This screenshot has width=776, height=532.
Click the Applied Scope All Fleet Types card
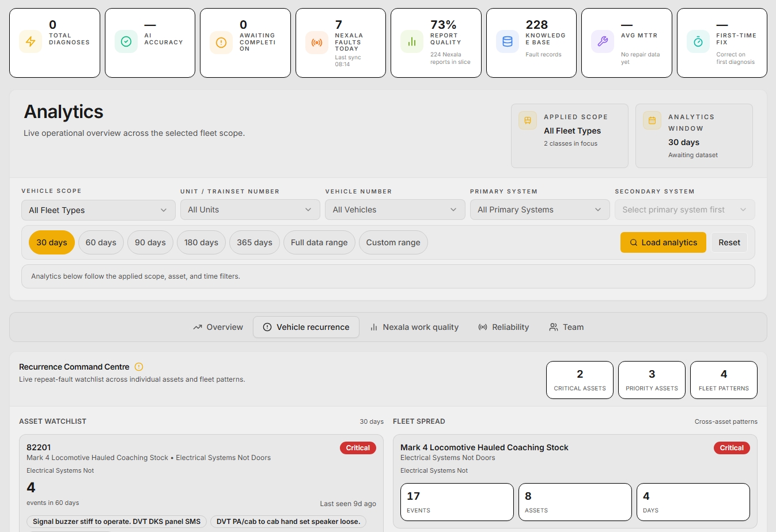[570, 136]
